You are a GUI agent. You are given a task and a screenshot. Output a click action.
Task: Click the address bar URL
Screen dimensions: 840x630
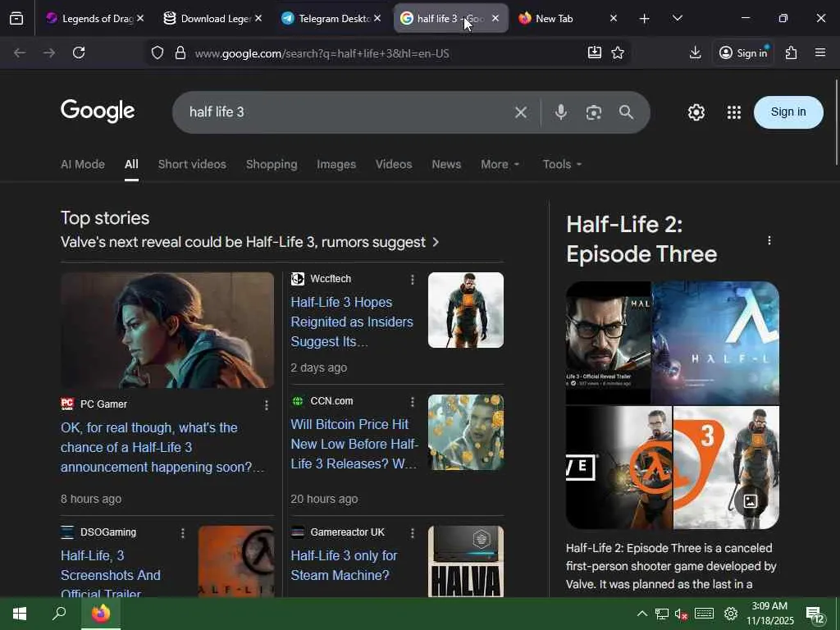pyautogui.click(x=322, y=53)
